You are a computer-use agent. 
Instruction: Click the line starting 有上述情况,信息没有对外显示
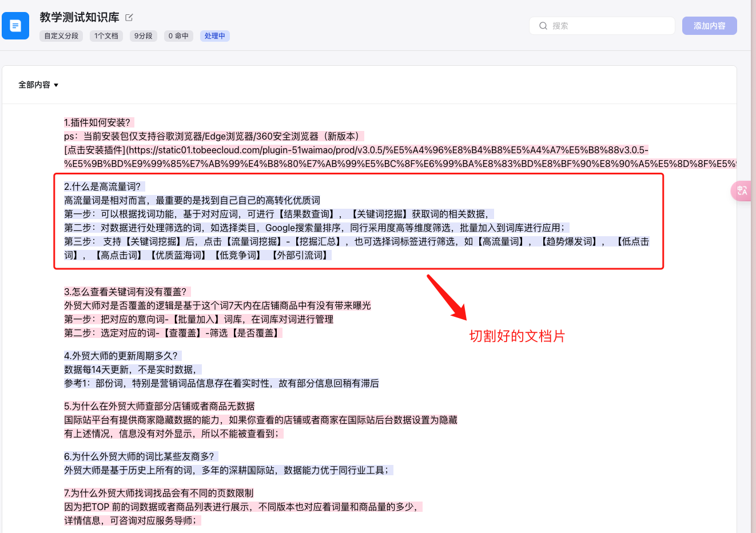point(173,433)
